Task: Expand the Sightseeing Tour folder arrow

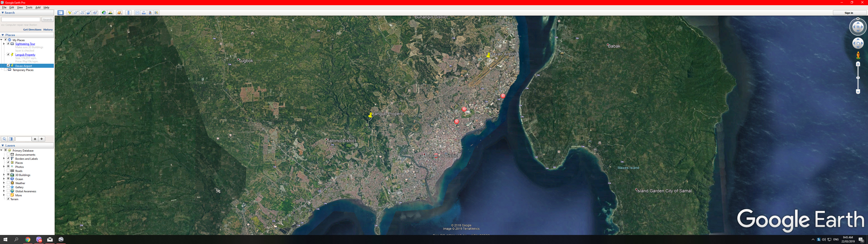Action: coord(4,44)
